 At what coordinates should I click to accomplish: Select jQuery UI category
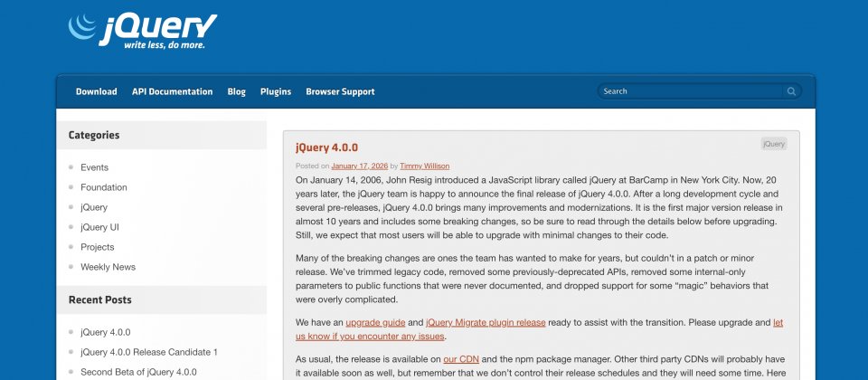pos(99,227)
